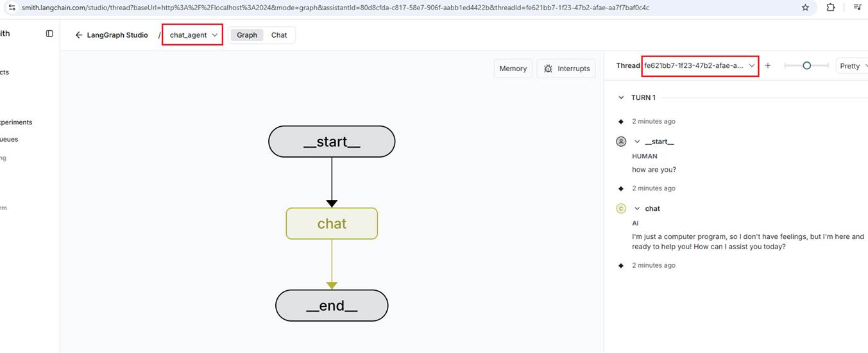The image size is (868, 353).
Task: Click the bug icon in Interrupts
Action: pos(548,69)
